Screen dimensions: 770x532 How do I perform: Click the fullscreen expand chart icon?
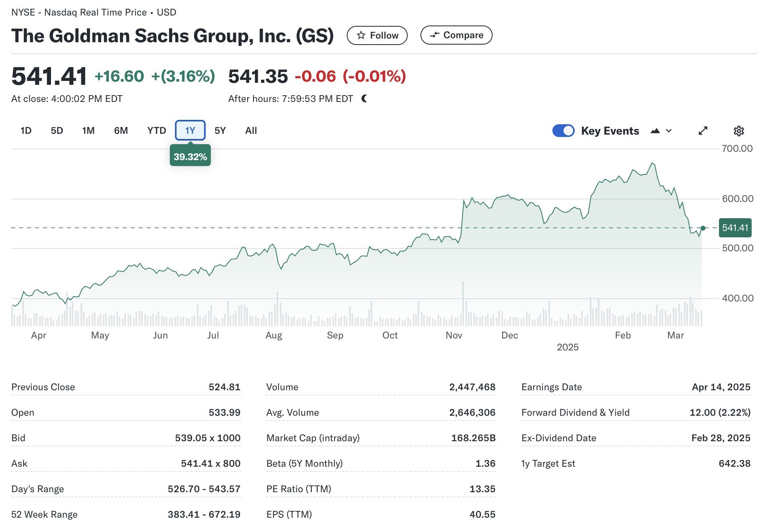pyautogui.click(x=703, y=131)
